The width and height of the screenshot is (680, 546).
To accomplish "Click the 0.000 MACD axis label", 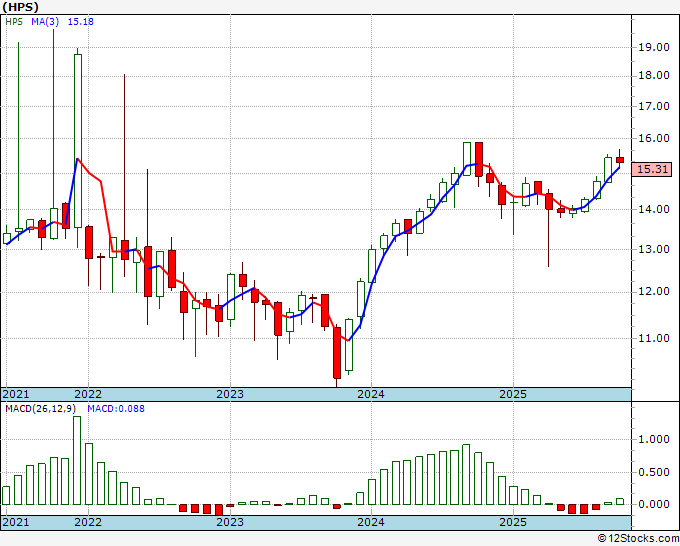I will (x=654, y=504).
